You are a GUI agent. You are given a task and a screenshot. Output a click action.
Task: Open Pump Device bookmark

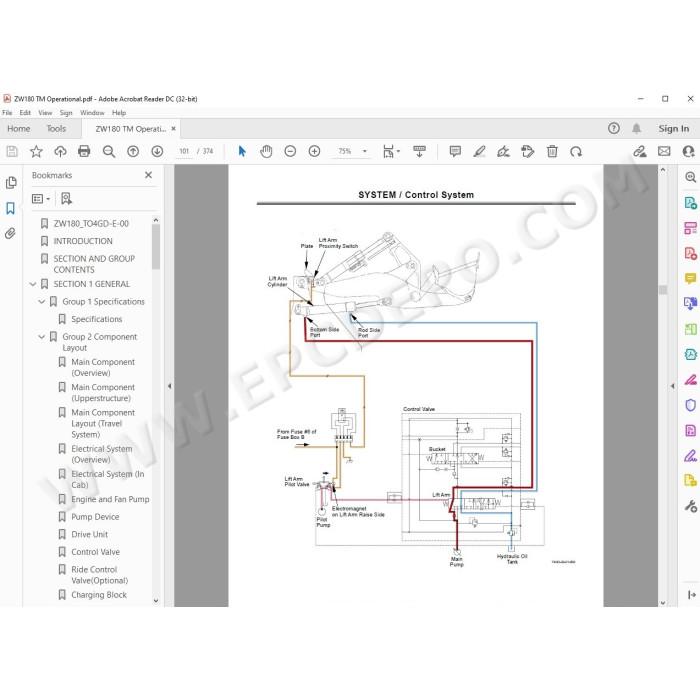point(95,517)
